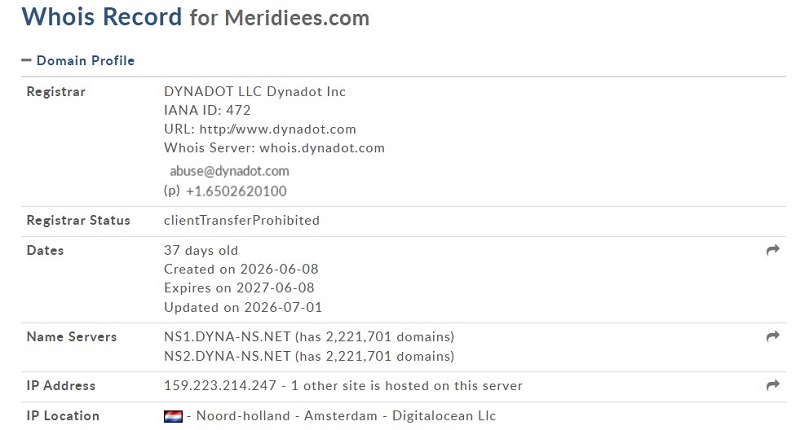Click the DYNADOT LLC registrar name
The width and height of the screenshot is (800, 430).
click(x=213, y=91)
